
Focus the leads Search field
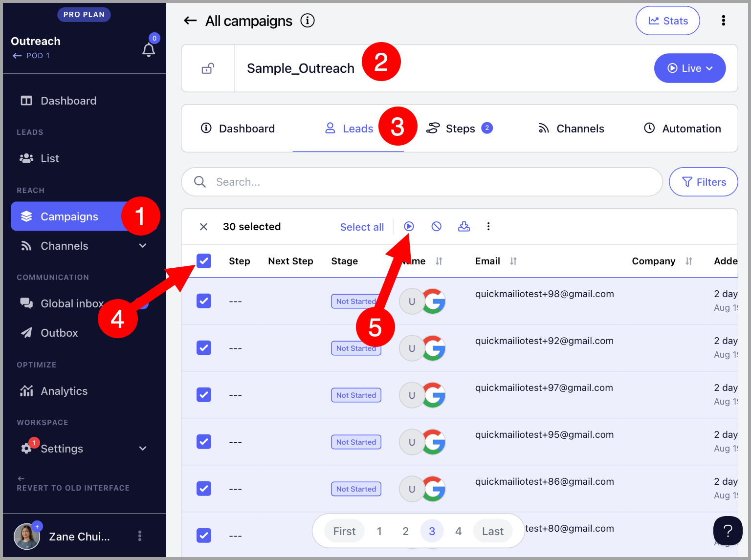[x=421, y=182]
